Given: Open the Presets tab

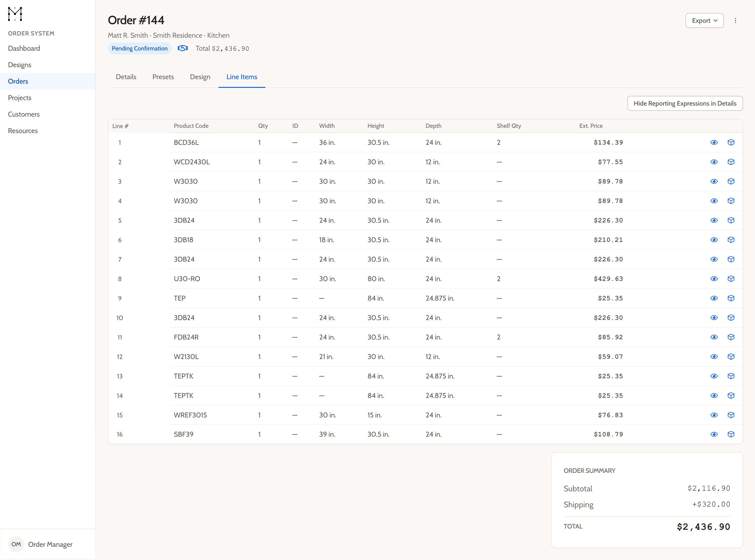Looking at the screenshot, I should coord(163,77).
